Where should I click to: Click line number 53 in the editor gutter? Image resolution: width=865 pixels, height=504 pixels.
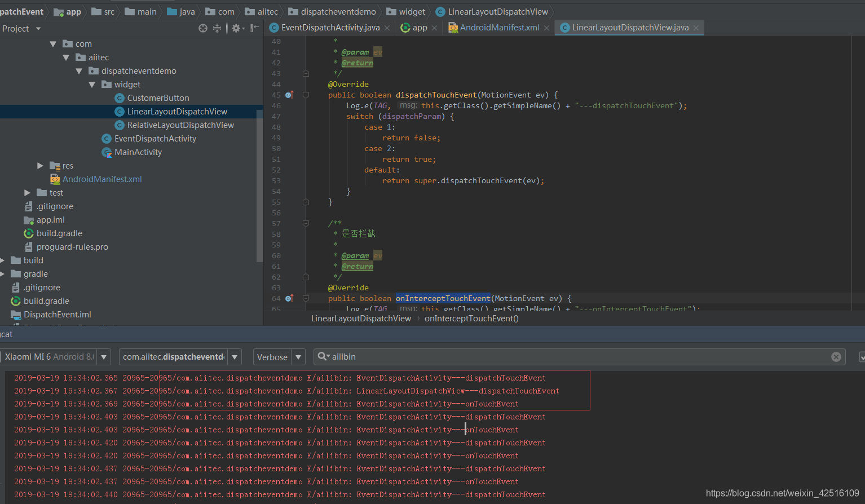click(276, 180)
